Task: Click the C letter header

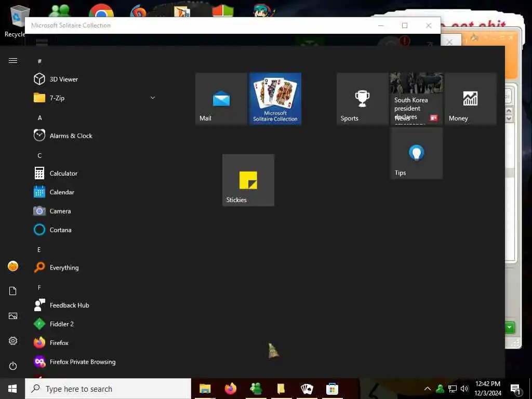Action: [39, 156]
